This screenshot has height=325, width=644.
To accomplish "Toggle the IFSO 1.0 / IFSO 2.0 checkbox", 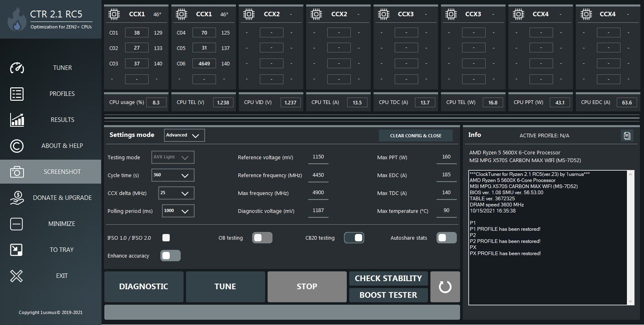I will pyautogui.click(x=166, y=238).
